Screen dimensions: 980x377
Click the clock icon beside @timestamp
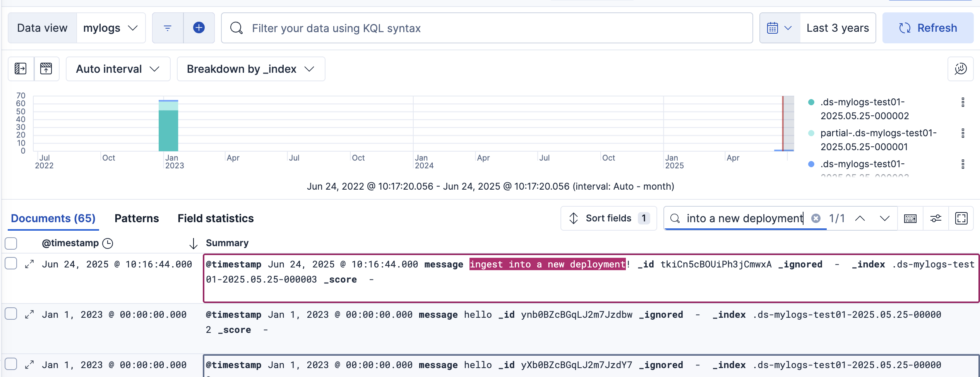point(108,243)
